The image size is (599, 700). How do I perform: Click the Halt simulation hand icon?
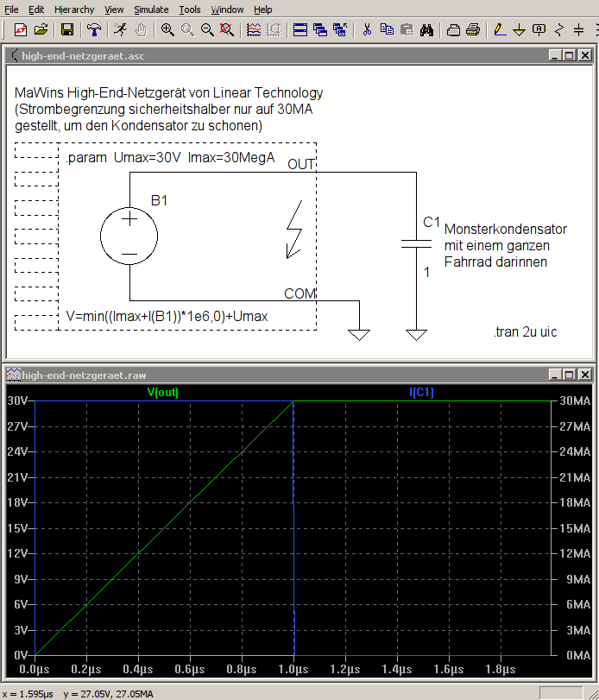coord(140,30)
